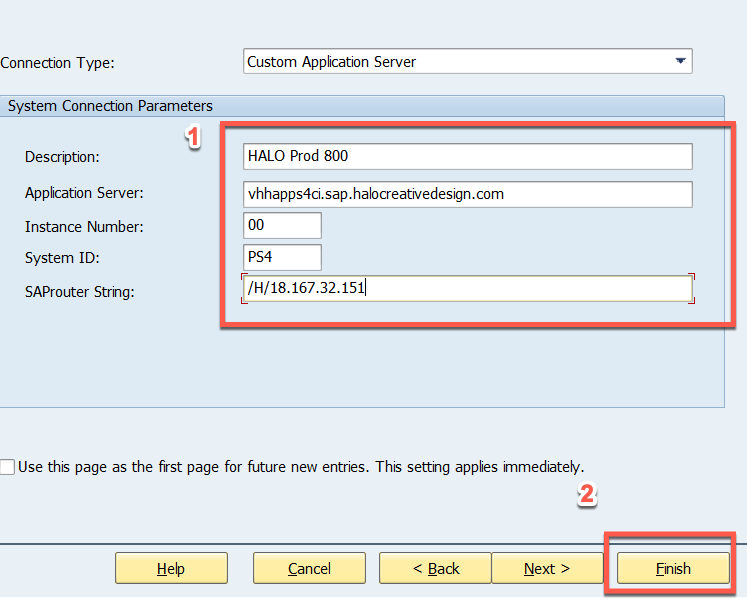Select the System ID field showing PS4

click(282, 257)
